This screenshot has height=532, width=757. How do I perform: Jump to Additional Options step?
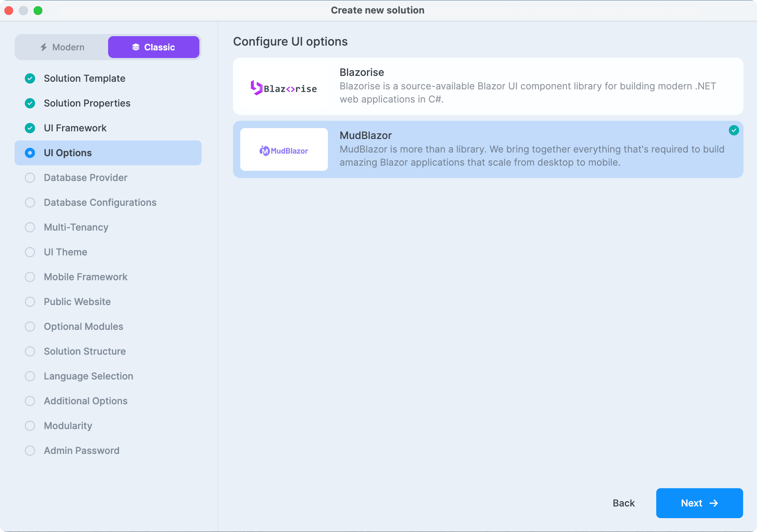(108, 401)
